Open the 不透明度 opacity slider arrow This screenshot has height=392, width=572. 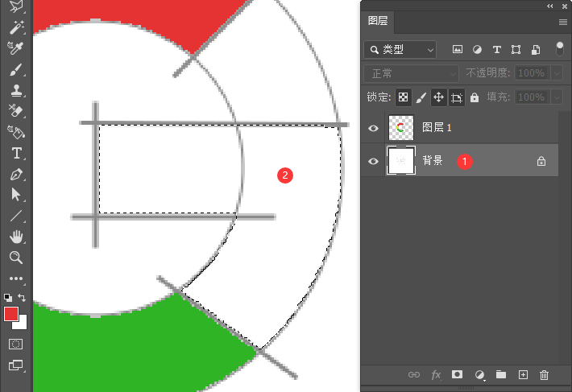point(557,73)
